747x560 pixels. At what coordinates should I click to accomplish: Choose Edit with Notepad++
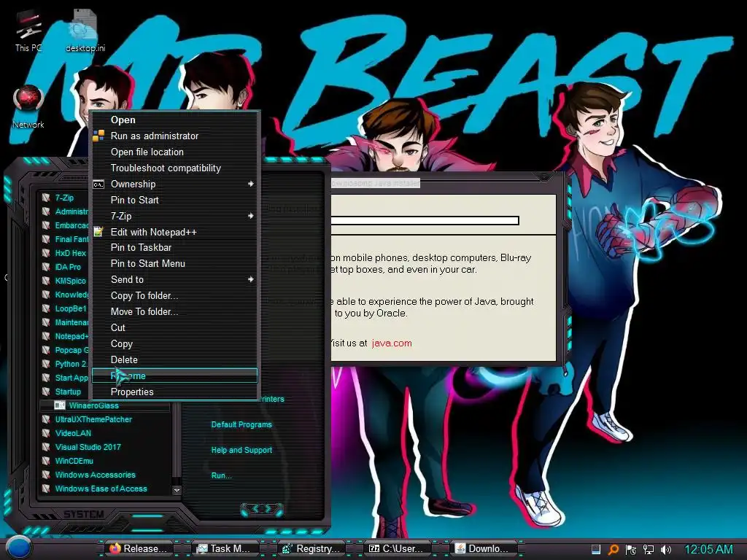(x=174, y=232)
